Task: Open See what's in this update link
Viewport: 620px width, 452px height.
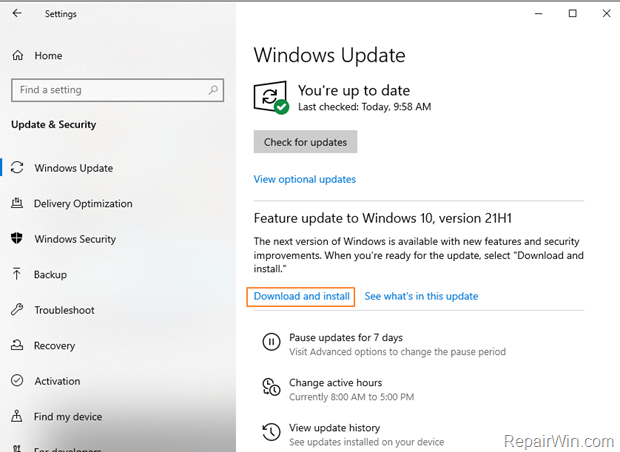Action: coord(421,297)
